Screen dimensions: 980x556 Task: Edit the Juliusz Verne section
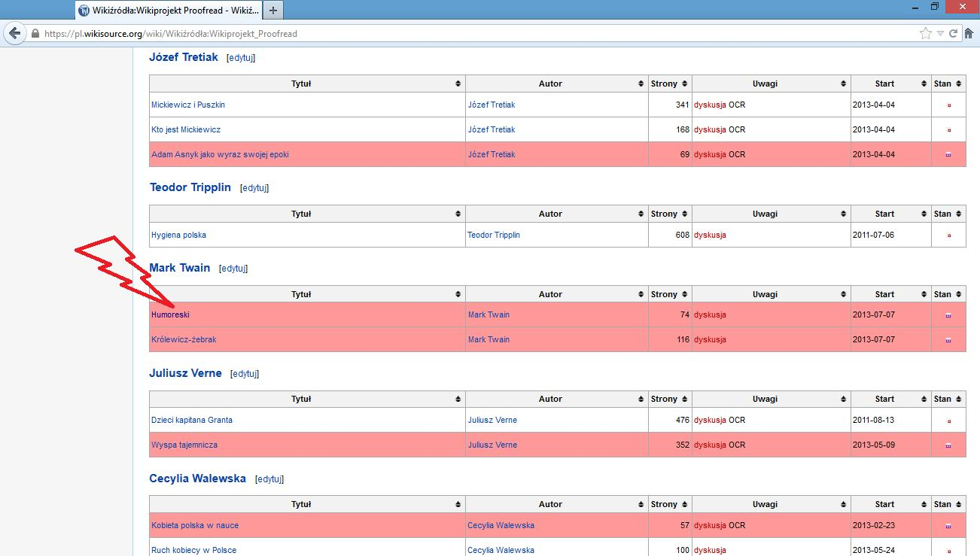(x=245, y=374)
